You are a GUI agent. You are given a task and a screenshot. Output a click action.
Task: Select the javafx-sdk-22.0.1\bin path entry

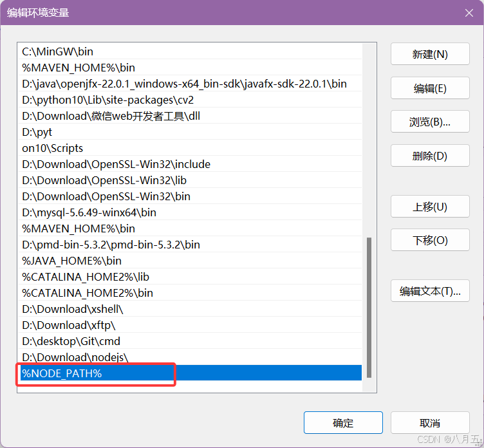(190, 84)
